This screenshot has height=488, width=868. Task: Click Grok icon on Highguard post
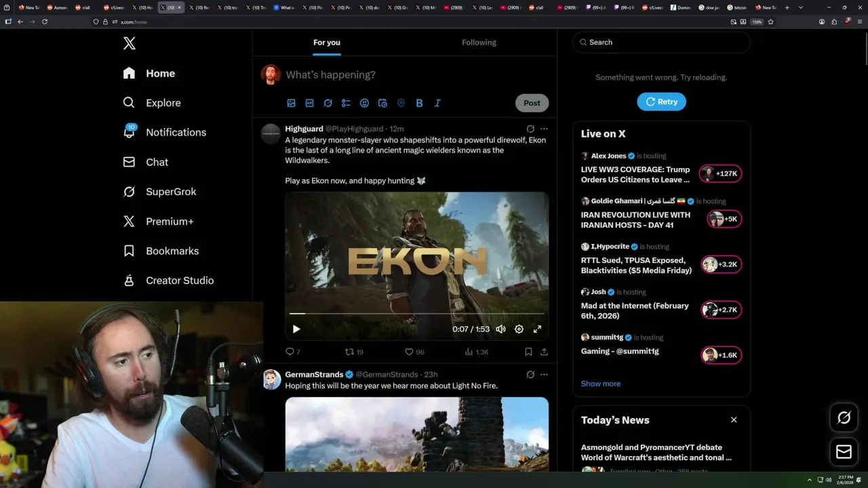530,129
